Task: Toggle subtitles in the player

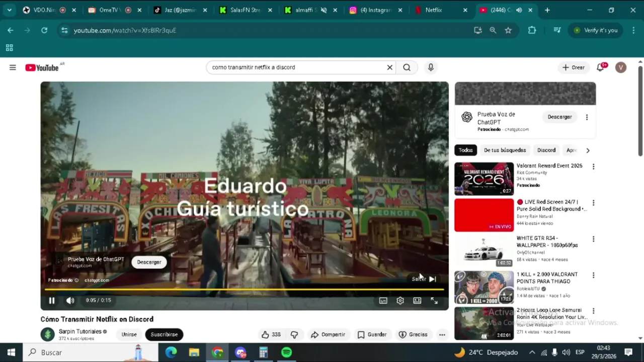Action: click(x=383, y=301)
